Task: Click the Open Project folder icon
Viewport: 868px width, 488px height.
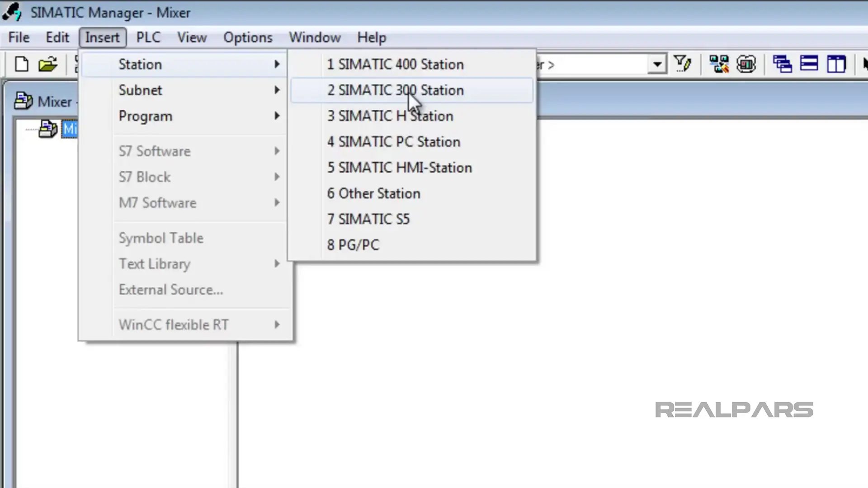Action: click(x=48, y=64)
